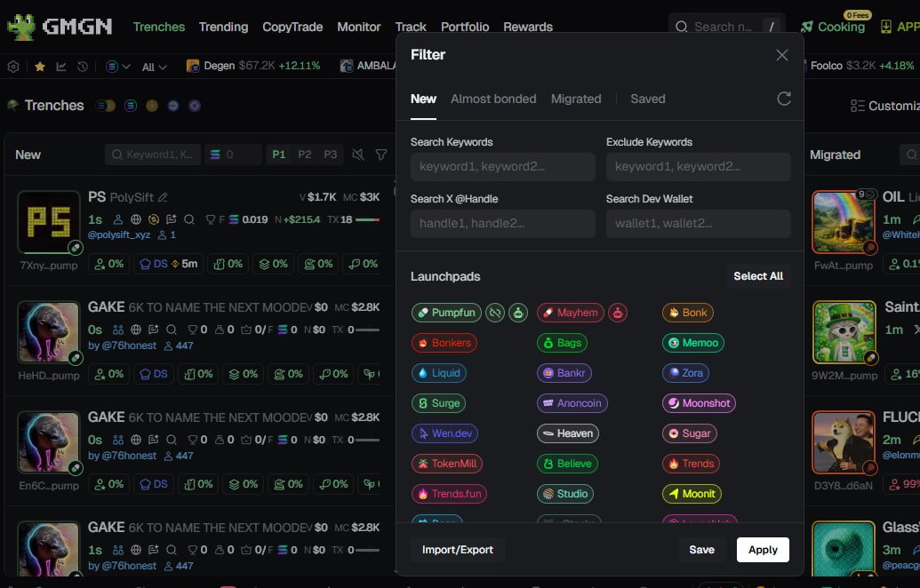The width and height of the screenshot is (920, 588).
Task: Copy the 7Xny...pump address text
Action: click(x=49, y=266)
